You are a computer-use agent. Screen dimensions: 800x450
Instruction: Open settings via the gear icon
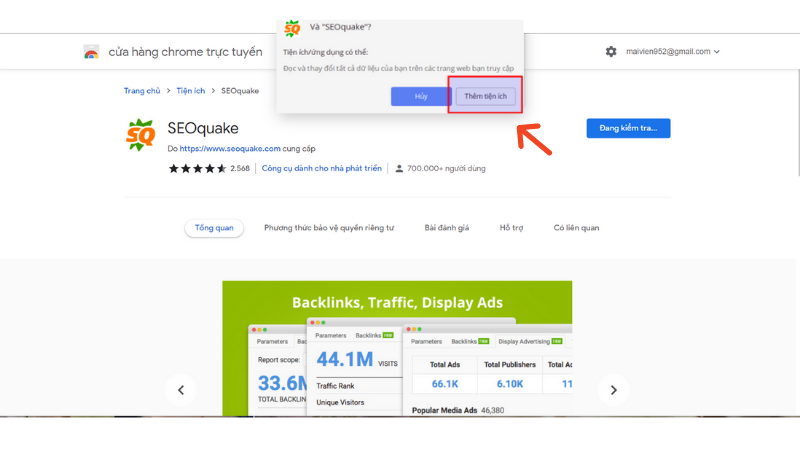click(611, 52)
